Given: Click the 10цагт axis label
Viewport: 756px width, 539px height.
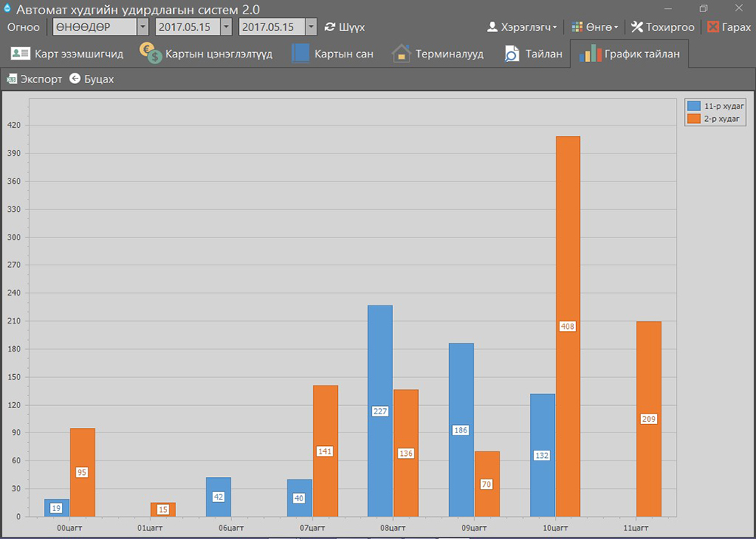Looking at the screenshot, I should (x=555, y=528).
